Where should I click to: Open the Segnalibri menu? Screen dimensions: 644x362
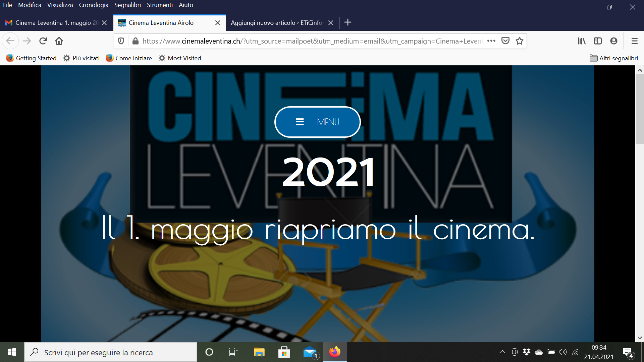pos(127,5)
